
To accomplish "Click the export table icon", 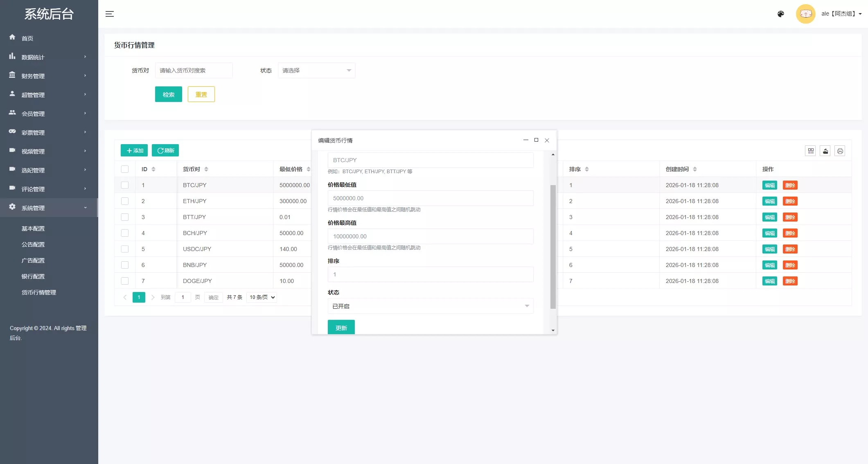I will pos(825,151).
